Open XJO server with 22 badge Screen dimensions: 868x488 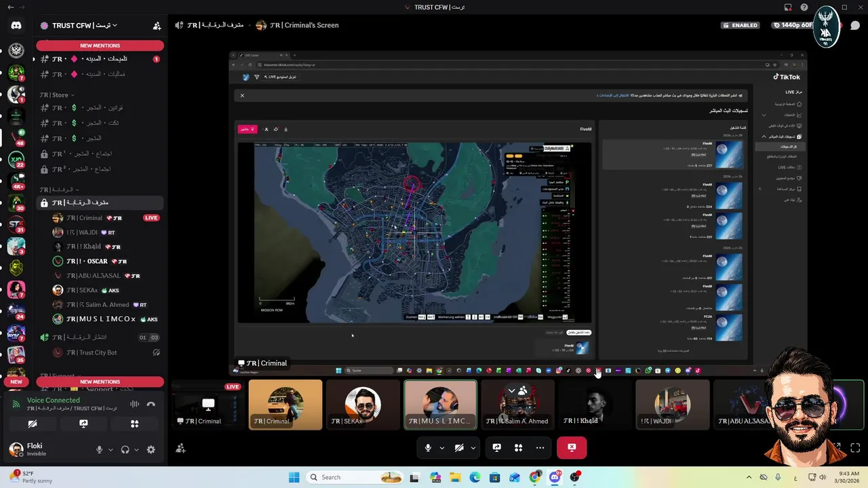tap(16, 160)
